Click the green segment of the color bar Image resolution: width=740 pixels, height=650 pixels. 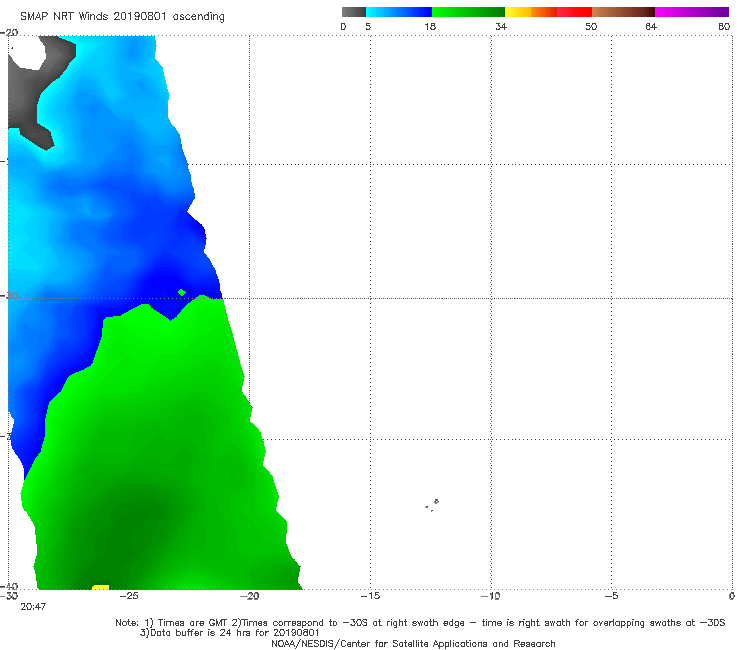pyautogui.click(x=468, y=12)
